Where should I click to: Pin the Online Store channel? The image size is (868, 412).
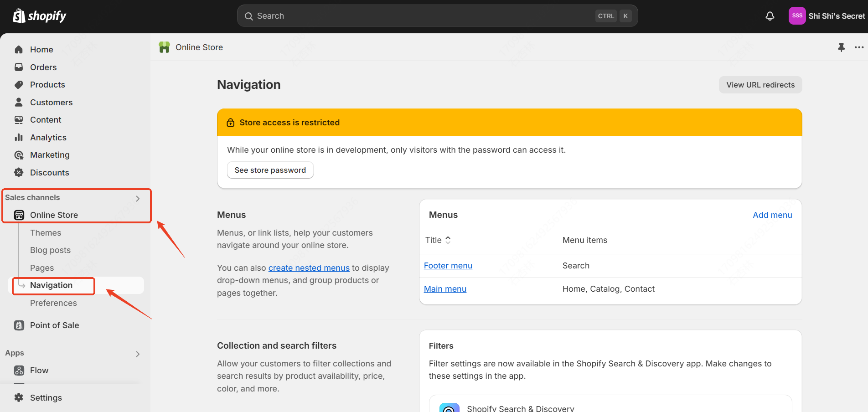(x=841, y=47)
